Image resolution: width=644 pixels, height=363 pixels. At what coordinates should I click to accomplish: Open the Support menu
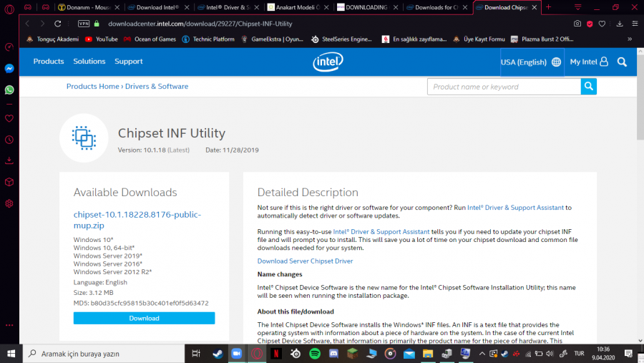pyautogui.click(x=129, y=62)
